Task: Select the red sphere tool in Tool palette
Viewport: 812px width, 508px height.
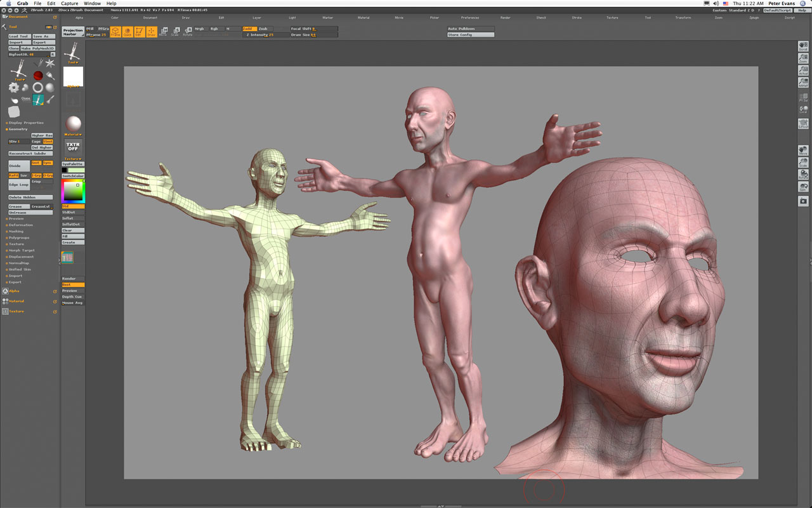Action: pos(38,76)
